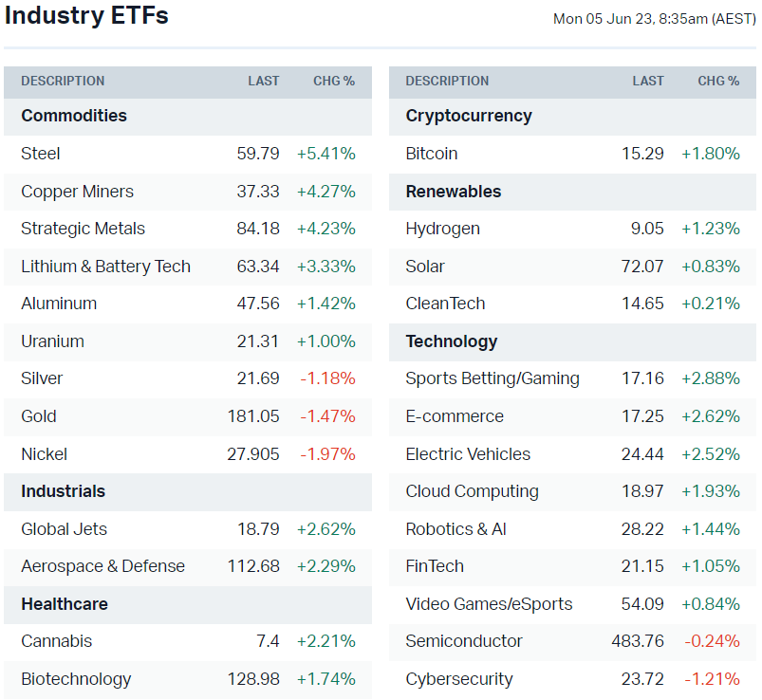762x700 pixels.
Task: Select the Commodities category heading
Action: coord(74,116)
